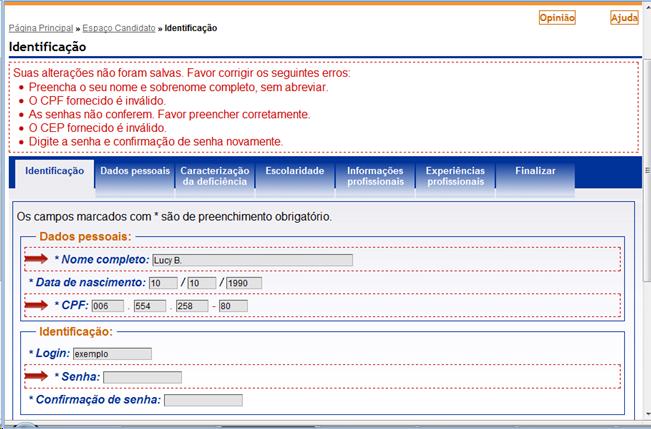Click error text 'O CPF fornecido é inválido.'

(x=97, y=101)
